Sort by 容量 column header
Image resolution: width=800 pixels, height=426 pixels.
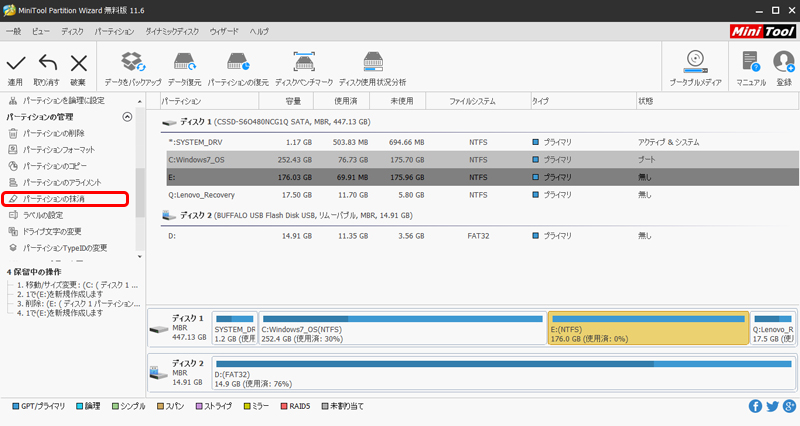(x=286, y=101)
